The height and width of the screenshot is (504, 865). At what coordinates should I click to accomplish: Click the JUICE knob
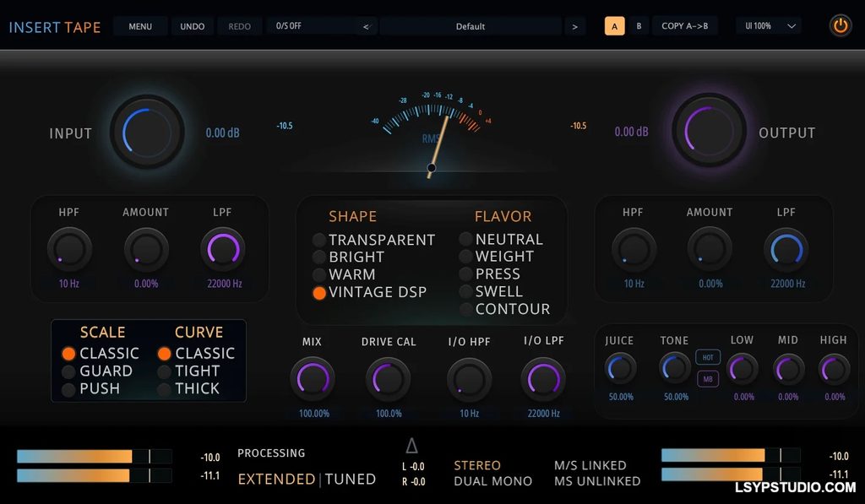coord(620,369)
